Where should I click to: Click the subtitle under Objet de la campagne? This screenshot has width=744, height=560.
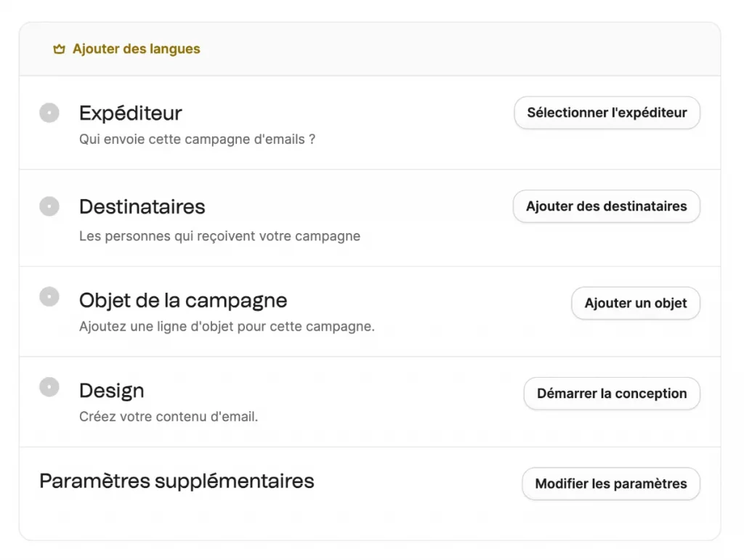[x=227, y=326]
